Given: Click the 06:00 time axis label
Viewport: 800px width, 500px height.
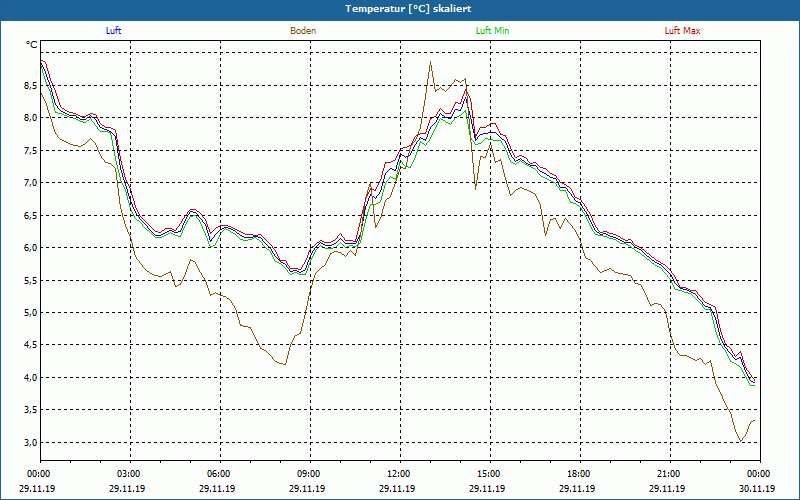Looking at the screenshot, I should pos(220,474).
